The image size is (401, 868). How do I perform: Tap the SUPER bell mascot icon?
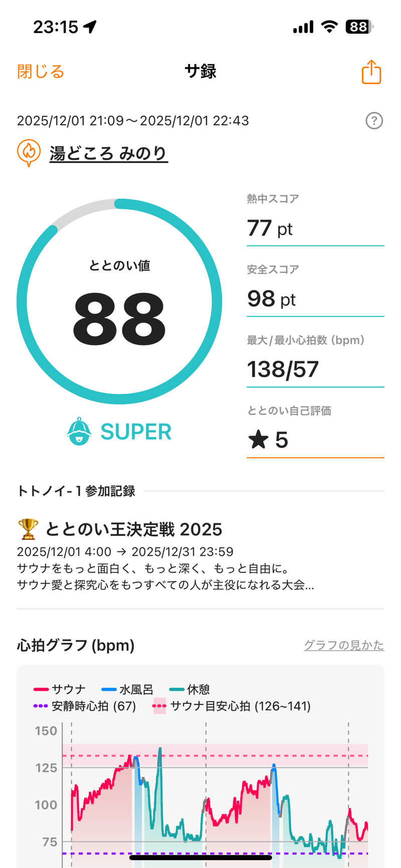coord(79,431)
